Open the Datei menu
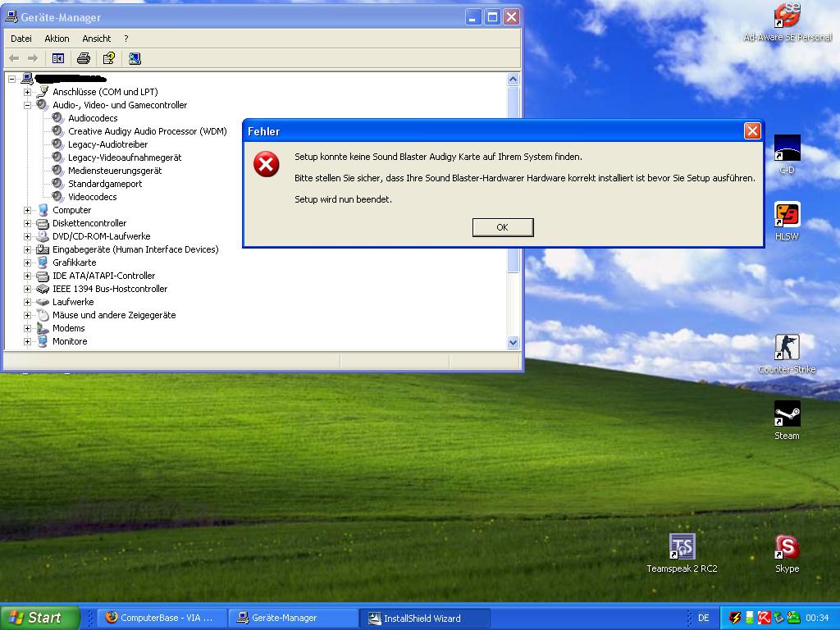Screen dimensions: 840x630 pos(21,39)
